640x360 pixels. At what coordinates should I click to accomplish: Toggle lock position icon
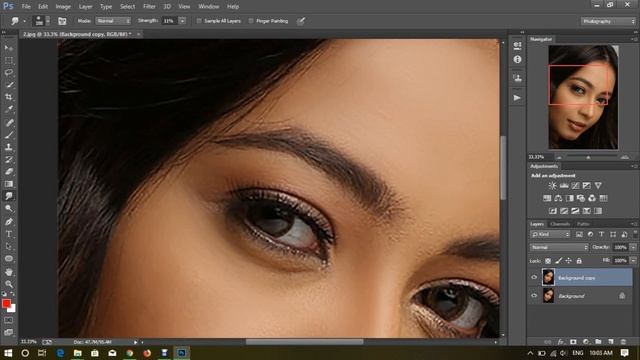click(x=569, y=260)
